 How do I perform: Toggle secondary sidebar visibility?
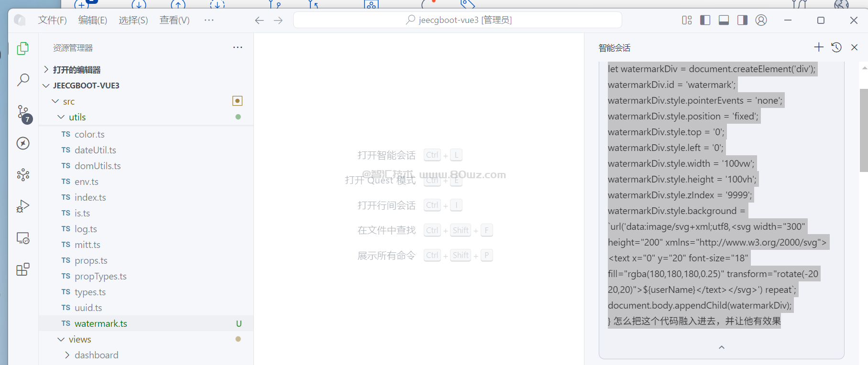tap(742, 20)
